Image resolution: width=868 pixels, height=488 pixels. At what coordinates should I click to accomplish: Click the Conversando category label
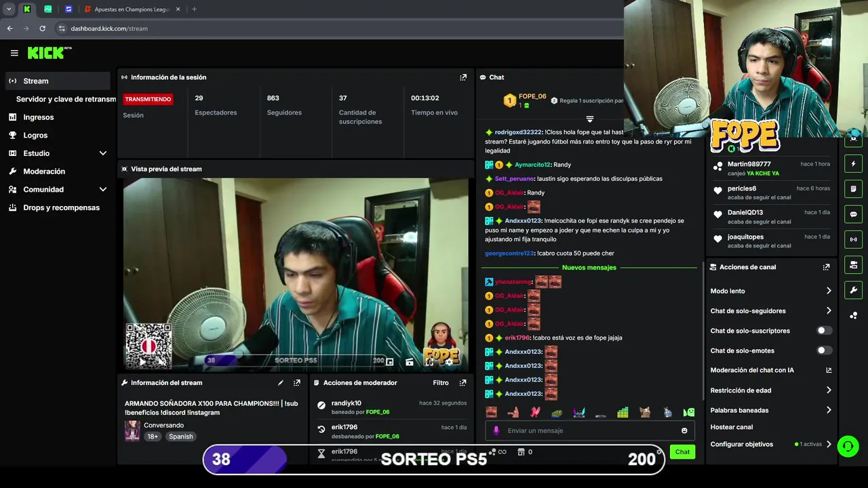(163, 426)
